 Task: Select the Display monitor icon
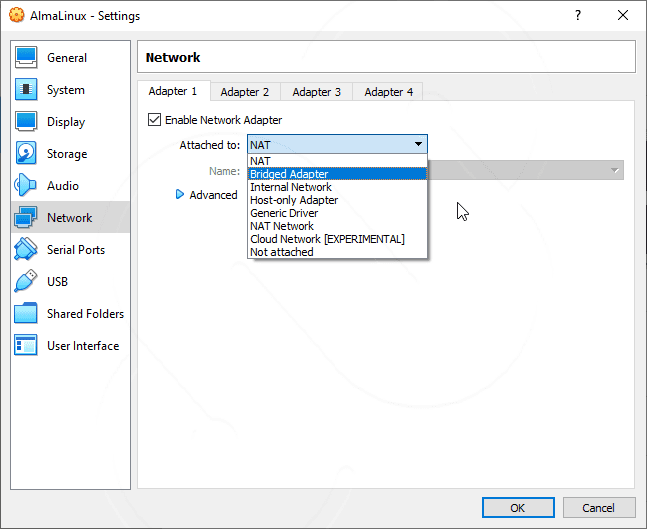point(26,121)
